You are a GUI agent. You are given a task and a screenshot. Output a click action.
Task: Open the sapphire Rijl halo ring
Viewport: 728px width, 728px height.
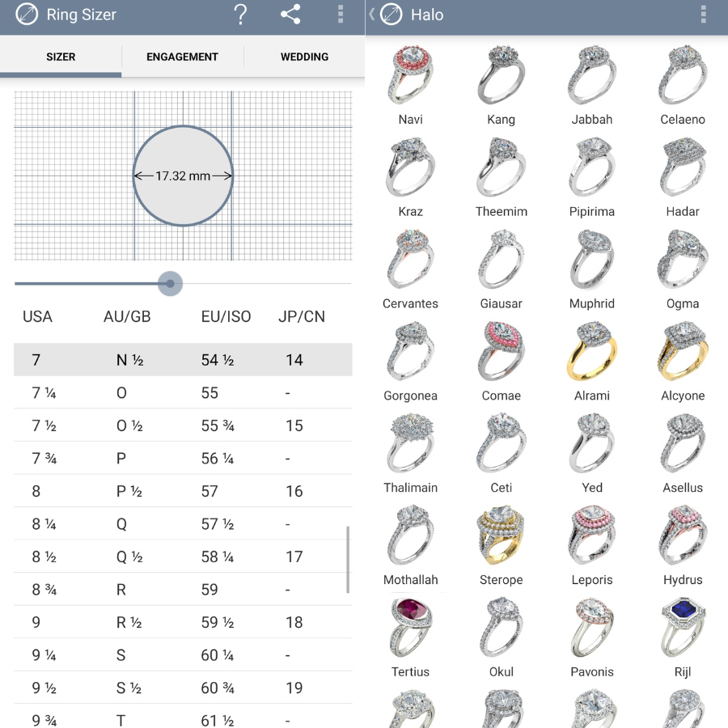pos(683,637)
